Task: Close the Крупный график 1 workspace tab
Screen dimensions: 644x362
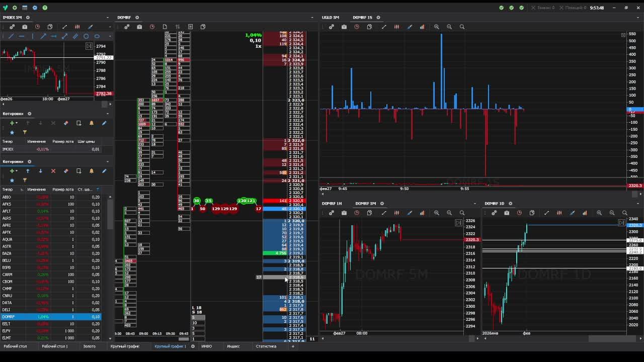Action: 193,346
